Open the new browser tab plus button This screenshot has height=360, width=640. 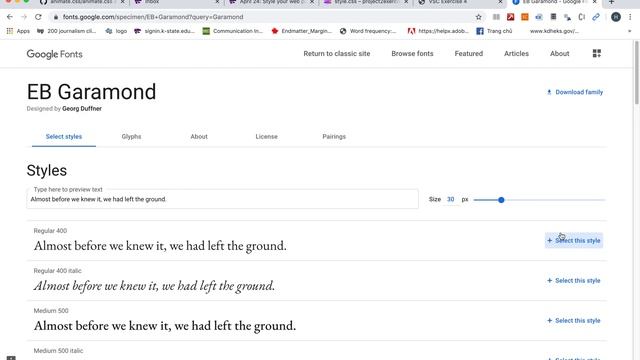coord(611,2)
